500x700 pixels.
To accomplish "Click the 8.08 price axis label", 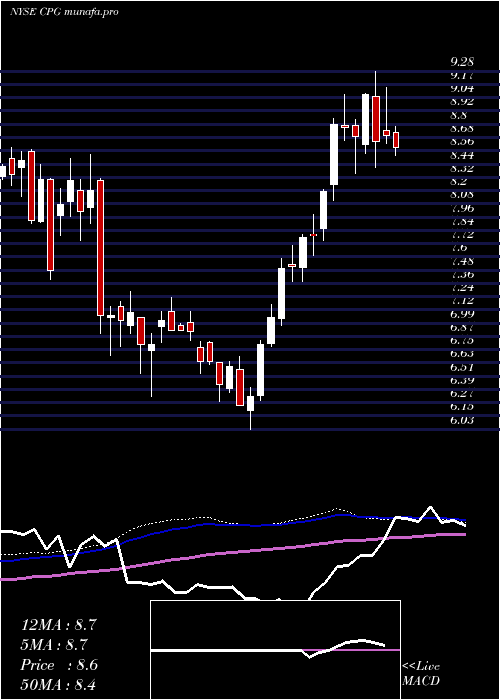I will [462, 195].
